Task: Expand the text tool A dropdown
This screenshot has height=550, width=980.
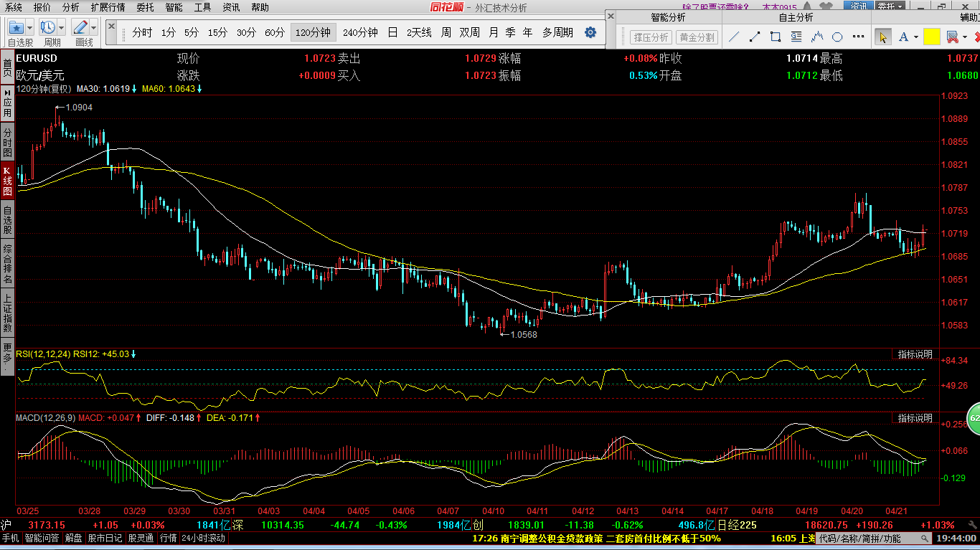Action: tap(916, 37)
